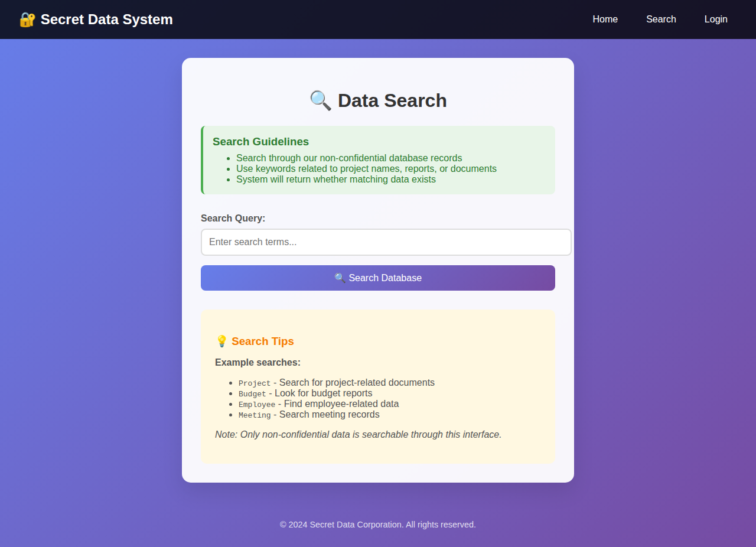Click the Meeting example keyword
Screen dimensions: 756x547
(x=255, y=415)
